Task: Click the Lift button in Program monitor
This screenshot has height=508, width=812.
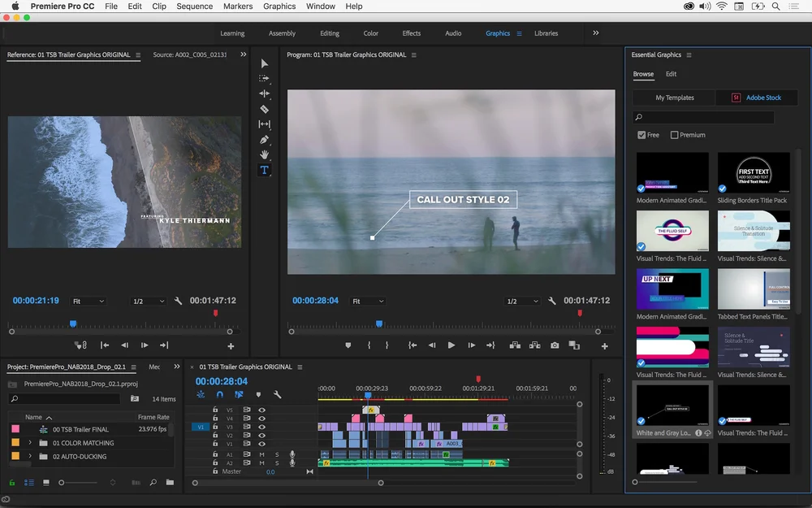Action: pos(515,345)
